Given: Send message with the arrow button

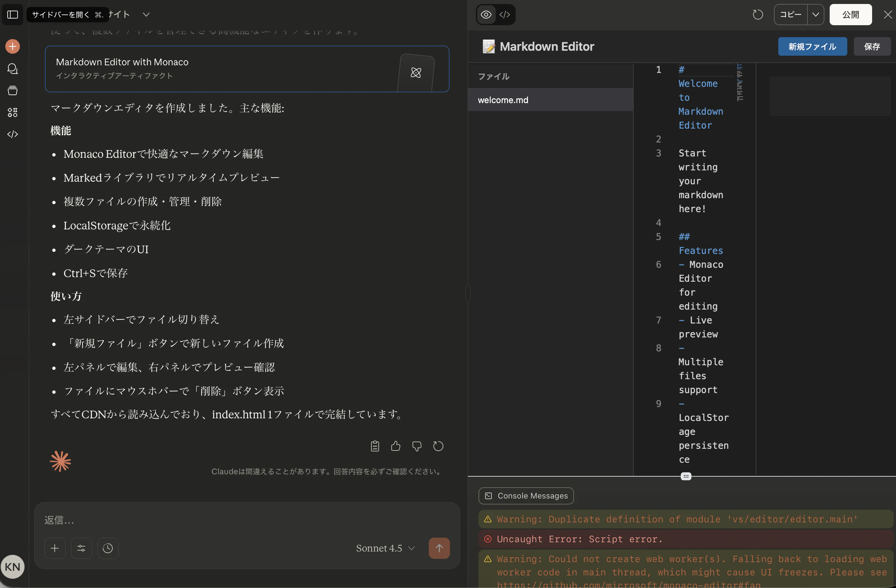Looking at the screenshot, I should pos(439,548).
